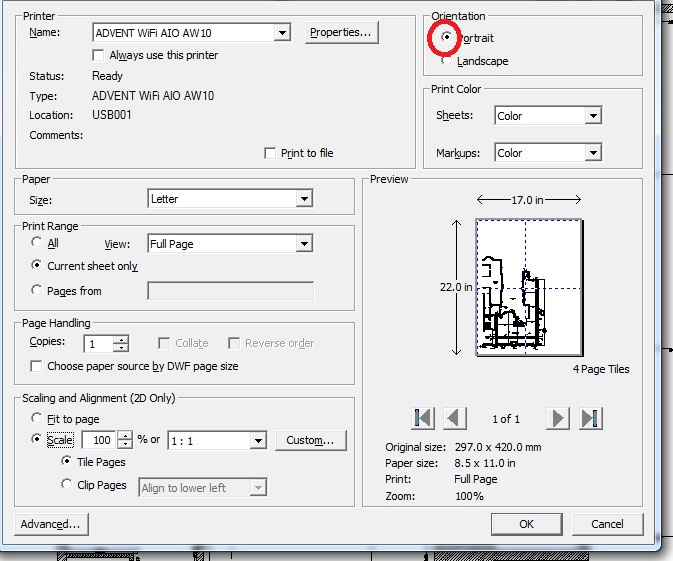Cancel the print dialog
Image resolution: width=673 pixels, height=561 pixels.
click(607, 524)
